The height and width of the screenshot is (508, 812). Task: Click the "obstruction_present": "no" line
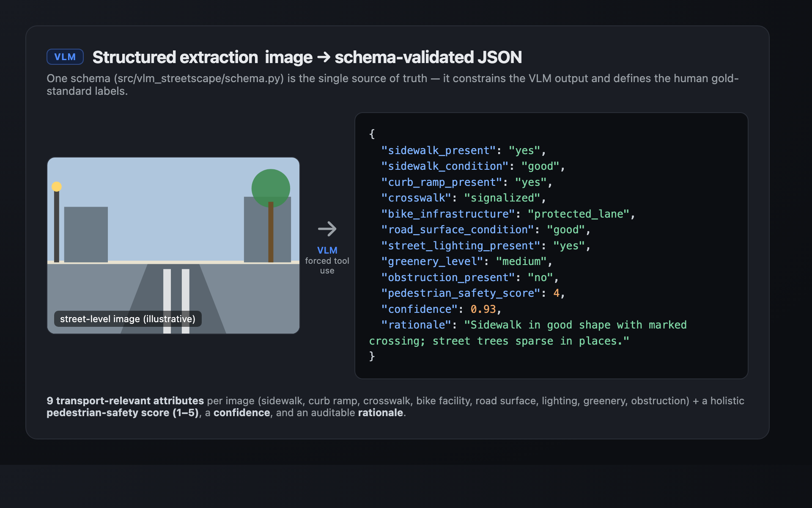[470, 277]
